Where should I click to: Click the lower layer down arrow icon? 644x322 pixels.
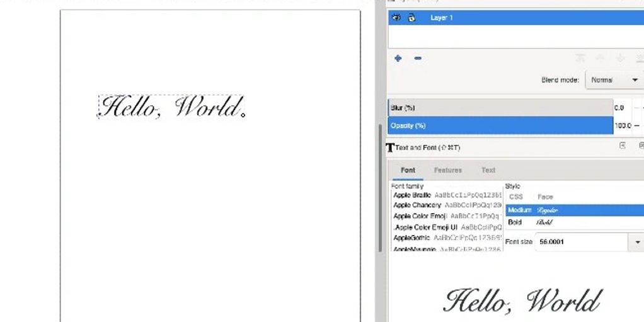pyautogui.click(x=621, y=58)
